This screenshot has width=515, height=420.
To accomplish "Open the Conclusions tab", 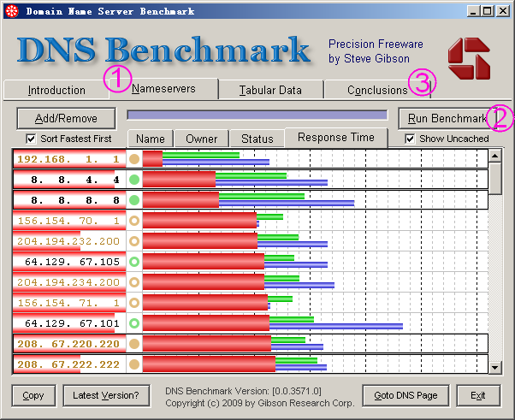I will pos(377,90).
